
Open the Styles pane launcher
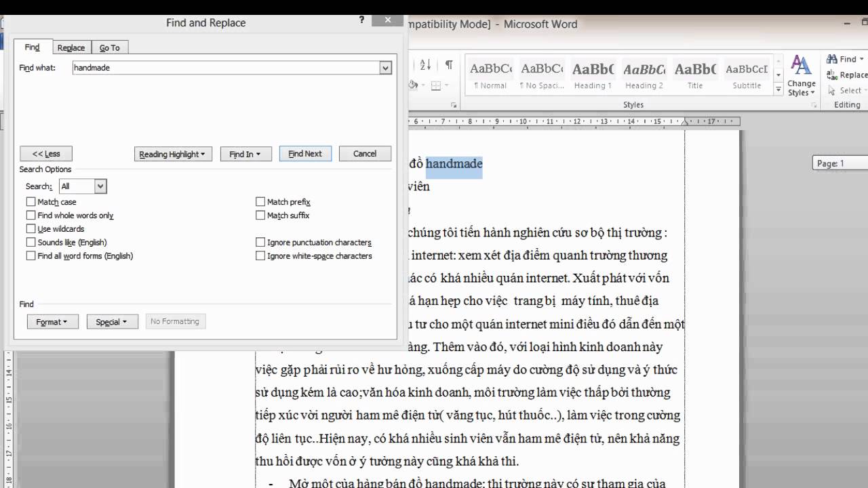pos(814,105)
